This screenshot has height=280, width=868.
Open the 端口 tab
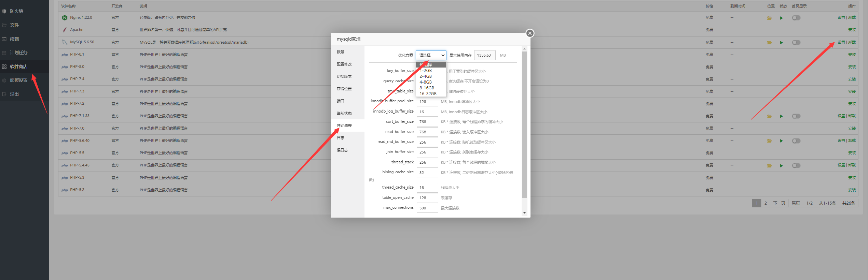point(348,101)
